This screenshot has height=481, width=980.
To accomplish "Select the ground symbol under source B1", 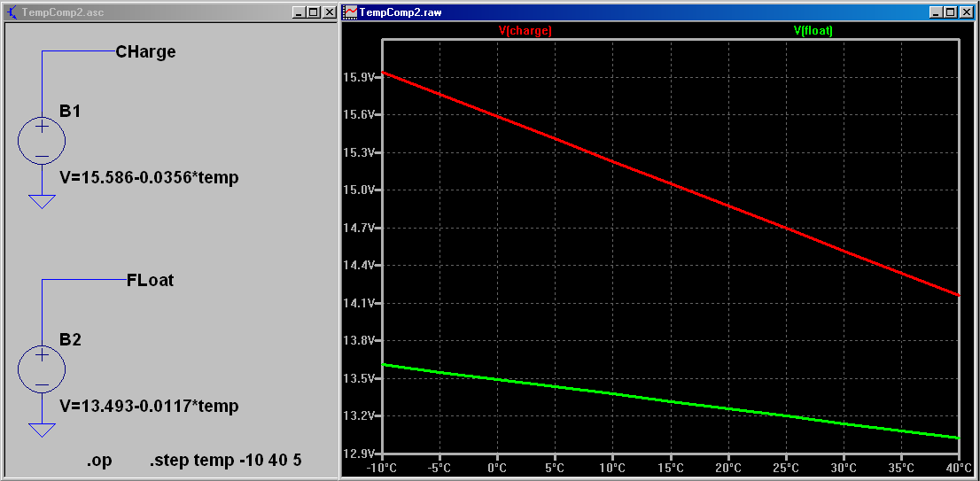I will [x=42, y=201].
